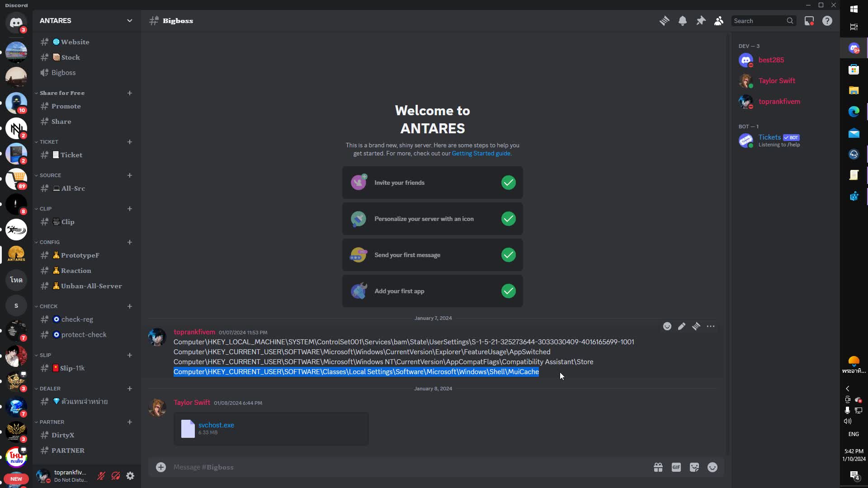868x488 pixels.
Task: Open the All-Src channel
Action: click(x=73, y=188)
